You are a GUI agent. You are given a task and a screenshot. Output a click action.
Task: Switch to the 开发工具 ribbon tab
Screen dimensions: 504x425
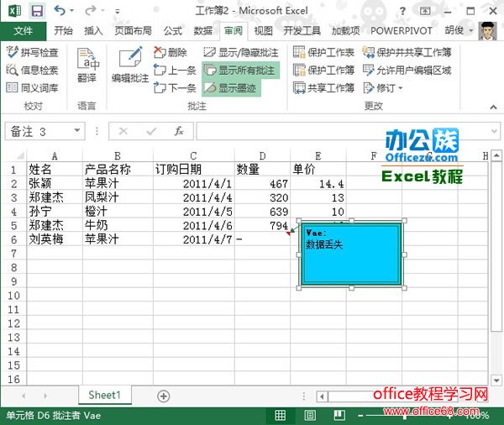click(302, 31)
